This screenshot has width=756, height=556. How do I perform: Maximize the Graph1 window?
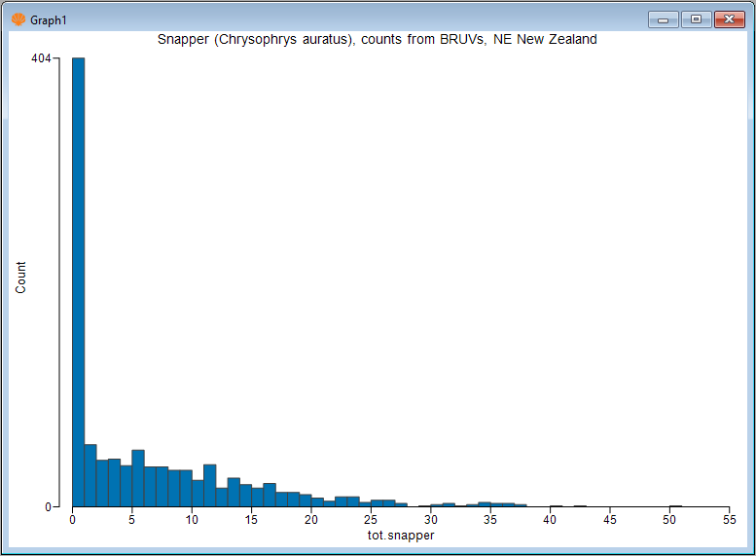click(x=696, y=19)
